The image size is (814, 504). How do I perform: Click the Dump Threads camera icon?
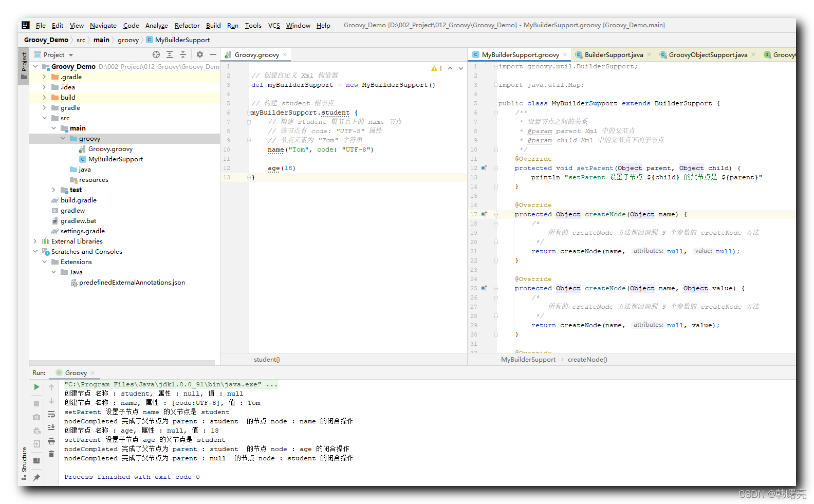[36, 417]
